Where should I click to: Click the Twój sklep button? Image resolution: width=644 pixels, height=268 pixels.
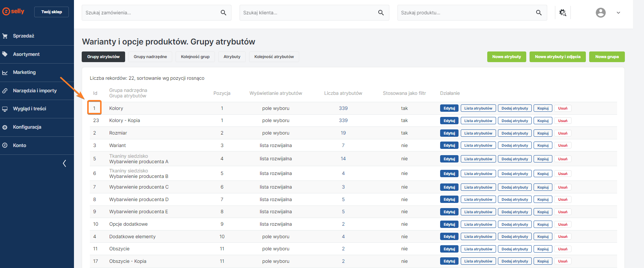pos(52,12)
